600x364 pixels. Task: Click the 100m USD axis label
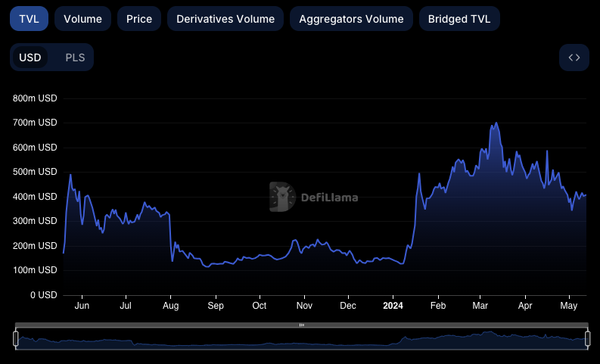[x=35, y=270]
